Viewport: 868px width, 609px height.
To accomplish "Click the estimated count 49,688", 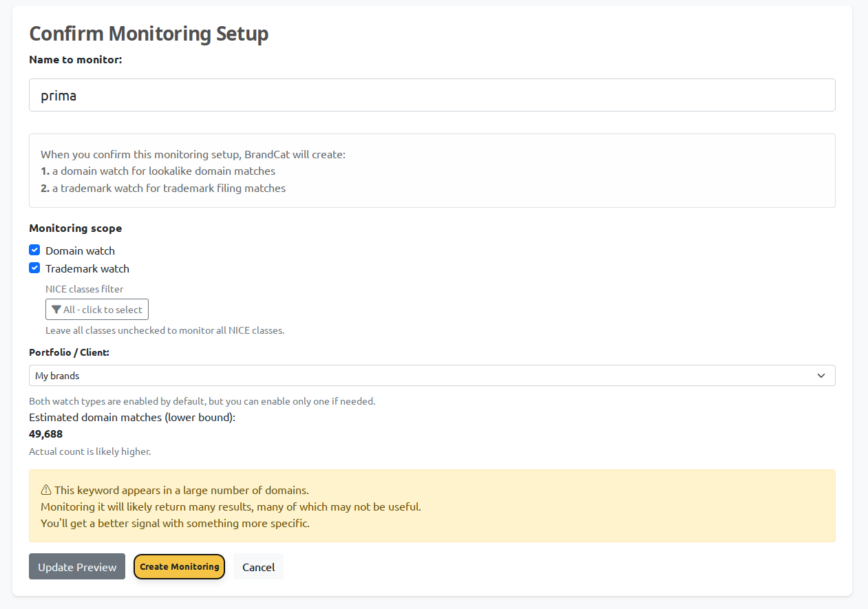I will pos(46,434).
